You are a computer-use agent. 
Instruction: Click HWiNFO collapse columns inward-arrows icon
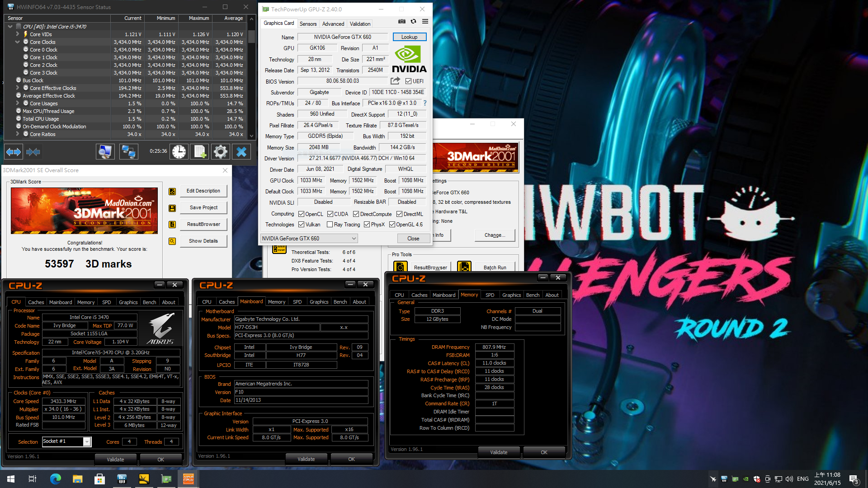(x=33, y=152)
